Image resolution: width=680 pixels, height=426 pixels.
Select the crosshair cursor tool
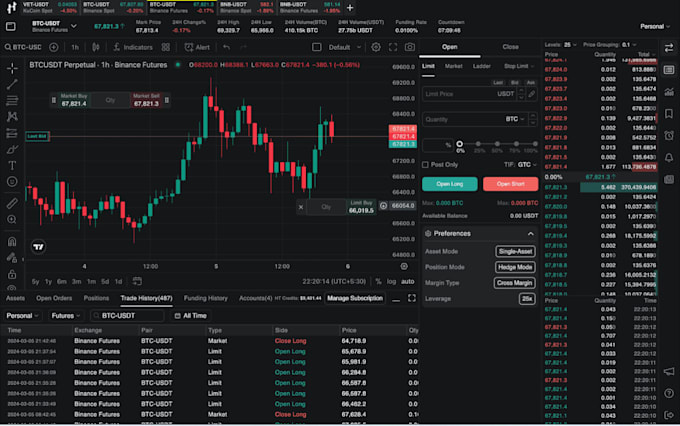12,68
